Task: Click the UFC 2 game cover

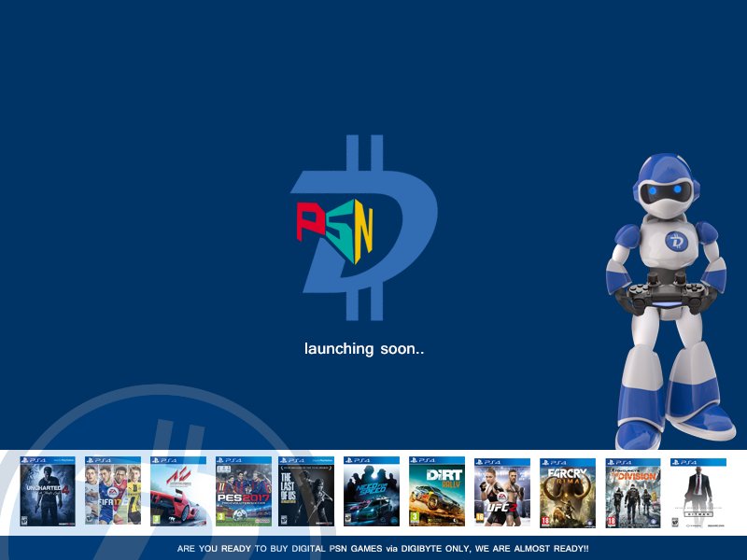Action: pyautogui.click(x=502, y=493)
